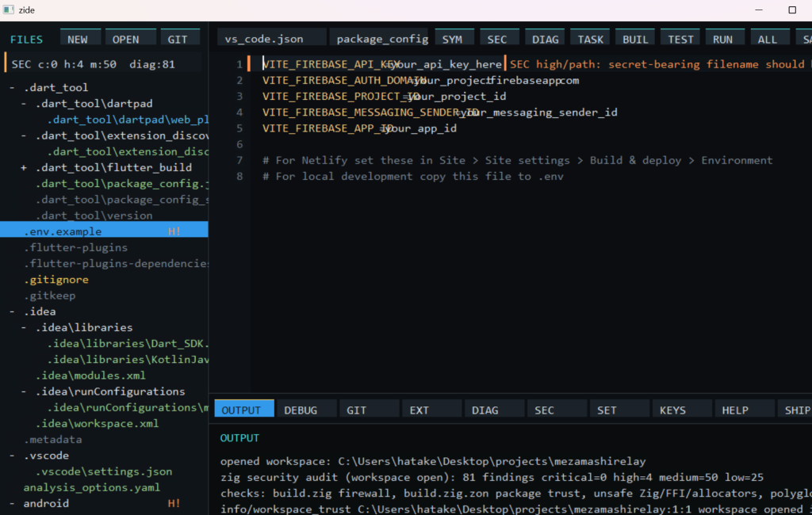812x515 pixels.
Task: Click the zide app icon in title bar
Action: 8,10
